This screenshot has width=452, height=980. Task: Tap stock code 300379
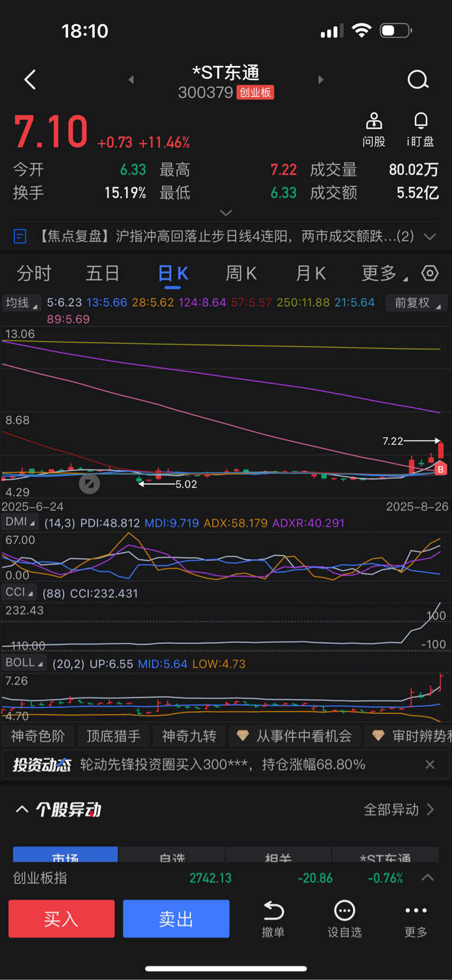point(205,92)
